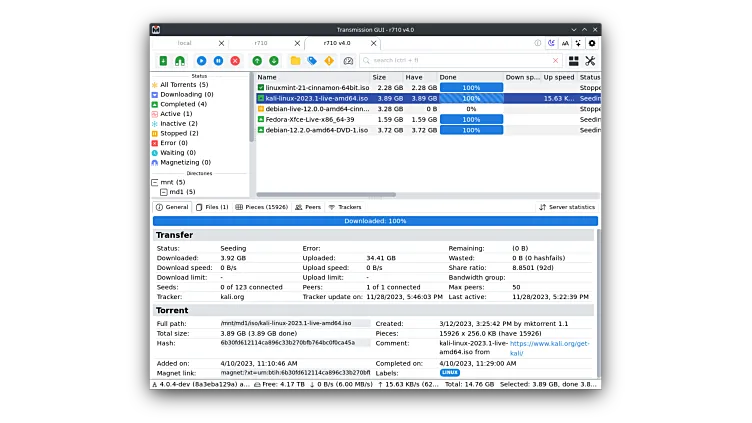Switch to the 'local' connection tab

(185, 43)
